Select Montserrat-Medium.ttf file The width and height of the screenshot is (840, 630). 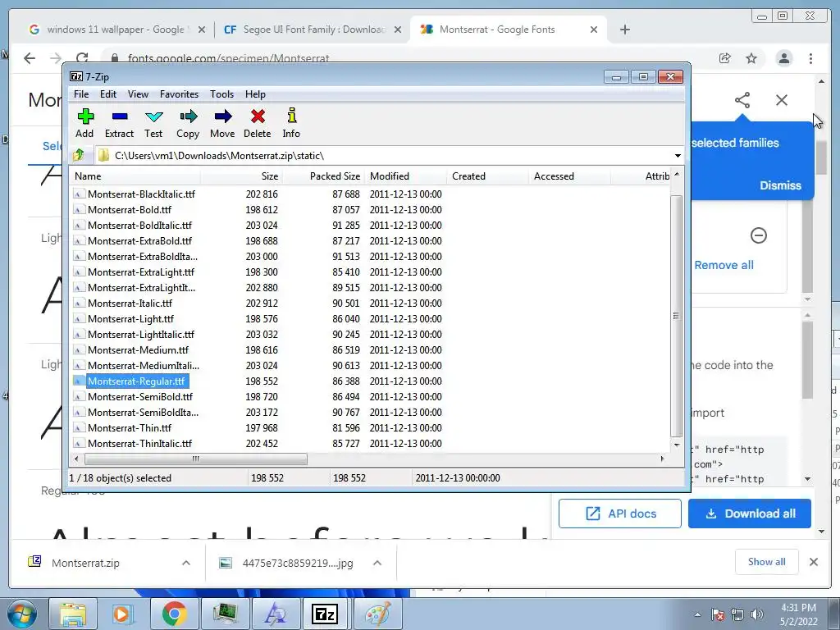tap(138, 349)
